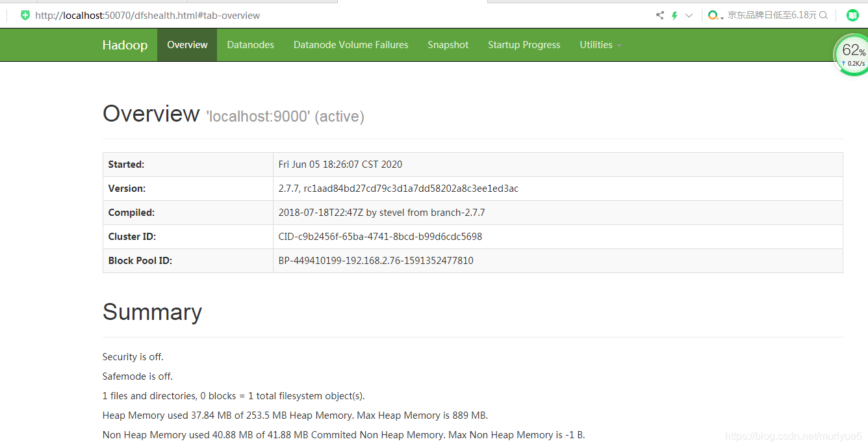868x448 pixels.
Task: Click the 'Safemode is off.' line
Action: [x=138, y=376]
